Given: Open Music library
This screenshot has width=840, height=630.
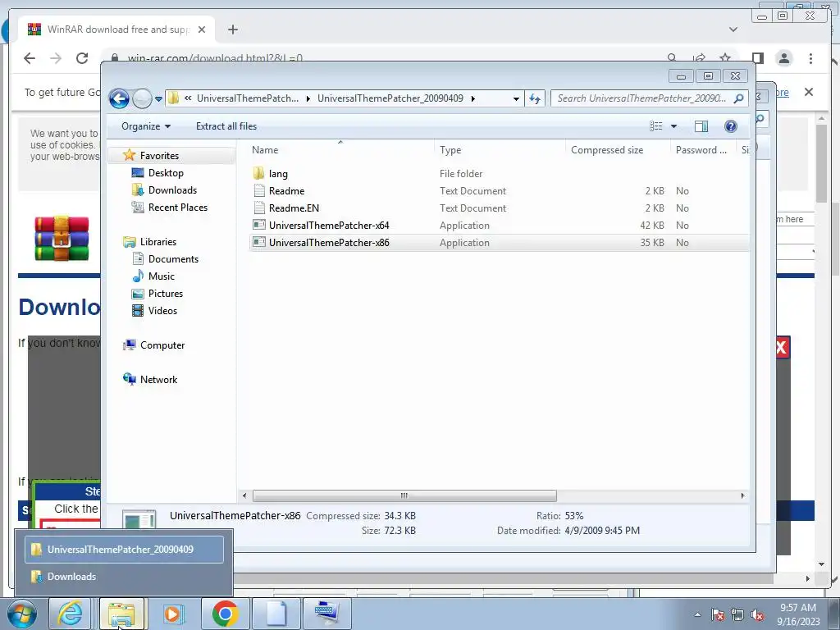Looking at the screenshot, I should pyautogui.click(x=162, y=276).
